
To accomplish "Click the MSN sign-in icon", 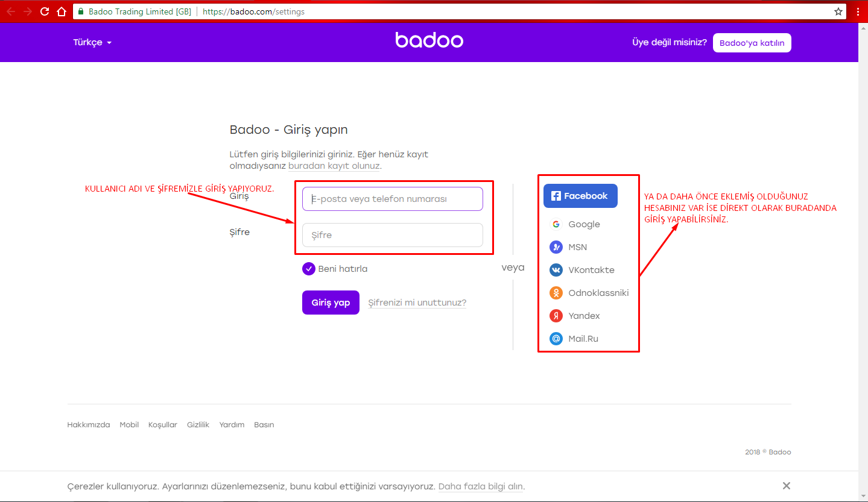I will (556, 247).
